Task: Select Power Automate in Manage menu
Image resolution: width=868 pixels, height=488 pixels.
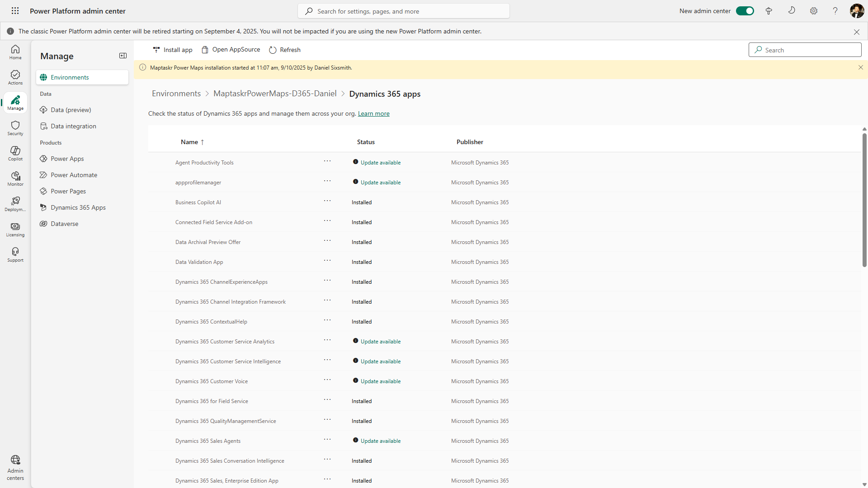Action: [74, 175]
